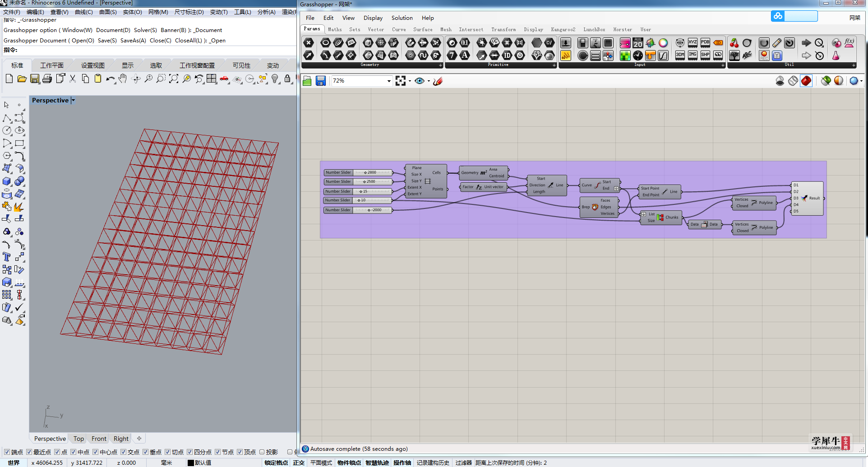Expand the Util panel plus button

click(854, 65)
